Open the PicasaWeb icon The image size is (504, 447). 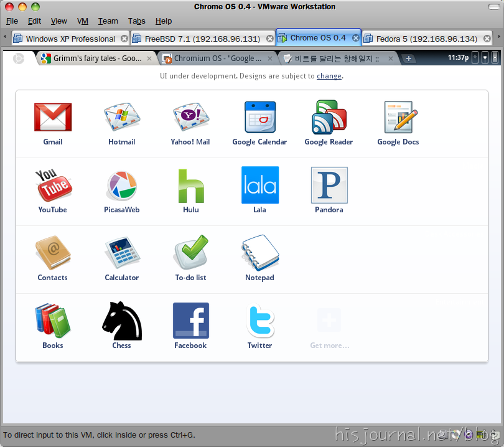(122, 186)
